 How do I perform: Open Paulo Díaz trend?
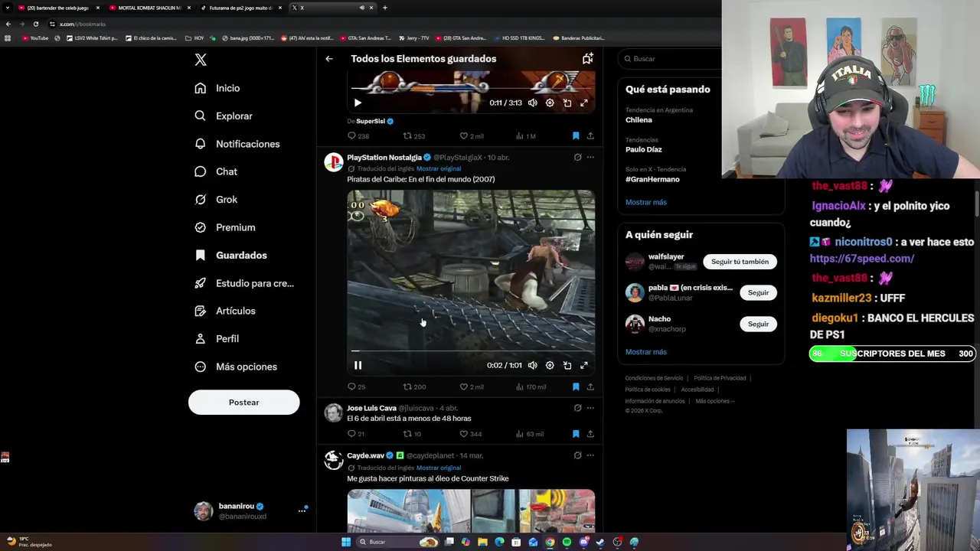coord(643,150)
